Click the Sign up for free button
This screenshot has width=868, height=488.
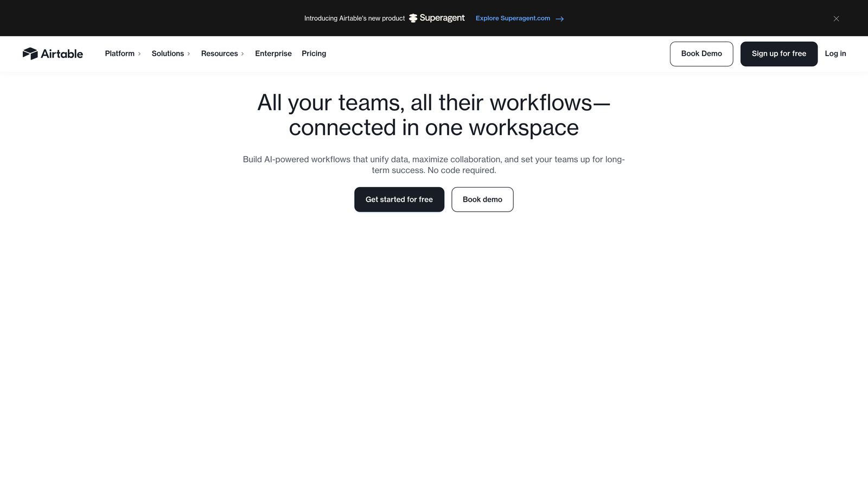[x=778, y=54]
